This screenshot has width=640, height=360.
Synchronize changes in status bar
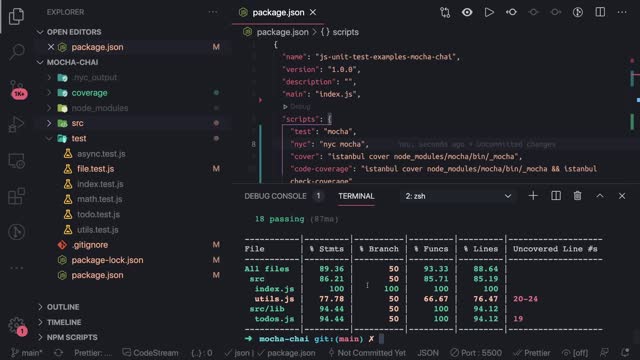coord(58,353)
